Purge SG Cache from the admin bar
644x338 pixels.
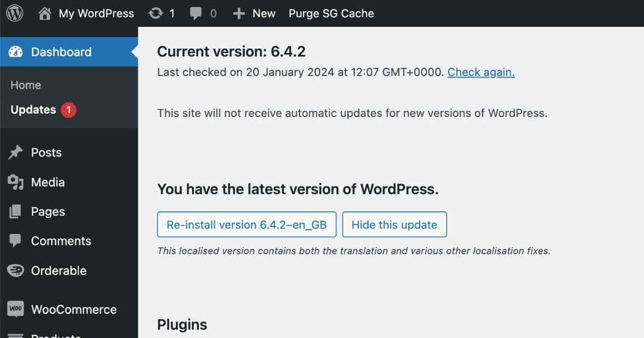coord(331,14)
